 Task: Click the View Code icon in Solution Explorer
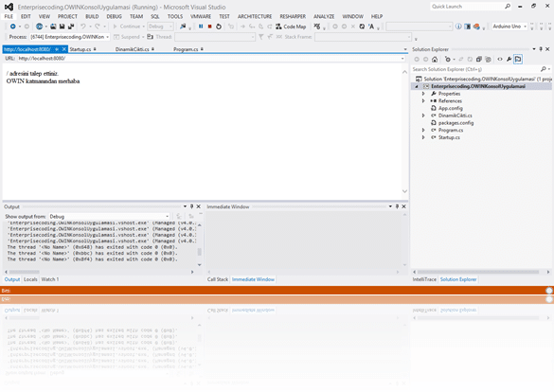pyautogui.click(x=500, y=60)
